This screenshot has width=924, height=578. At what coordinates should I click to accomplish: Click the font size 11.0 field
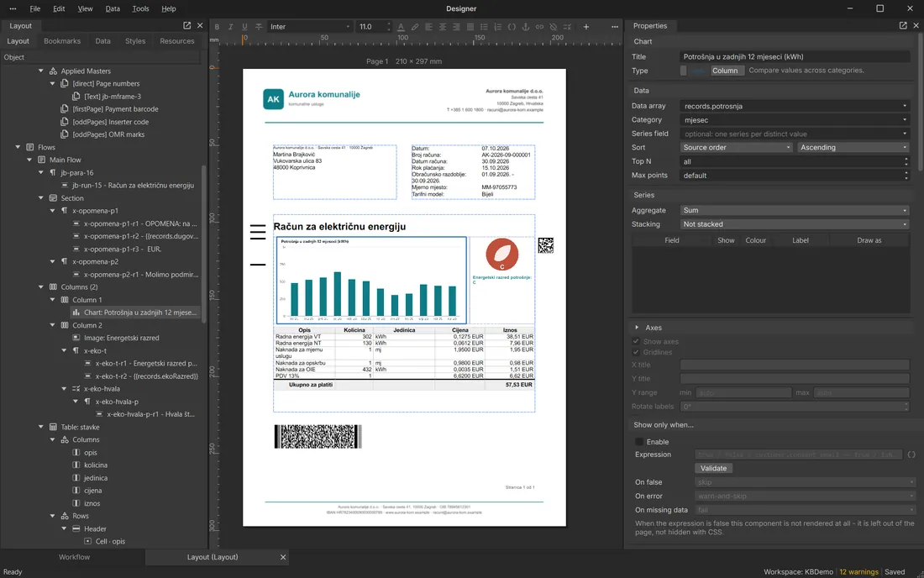374,27
